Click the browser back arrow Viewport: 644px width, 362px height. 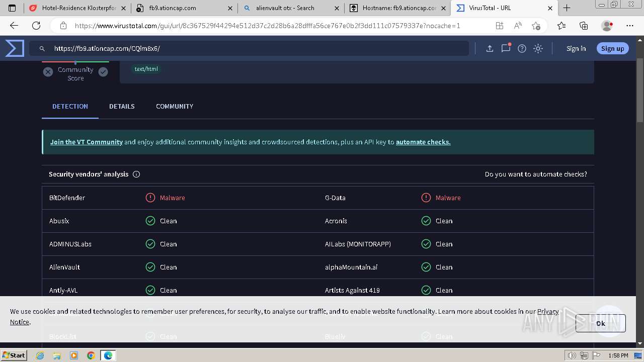[14, 26]
